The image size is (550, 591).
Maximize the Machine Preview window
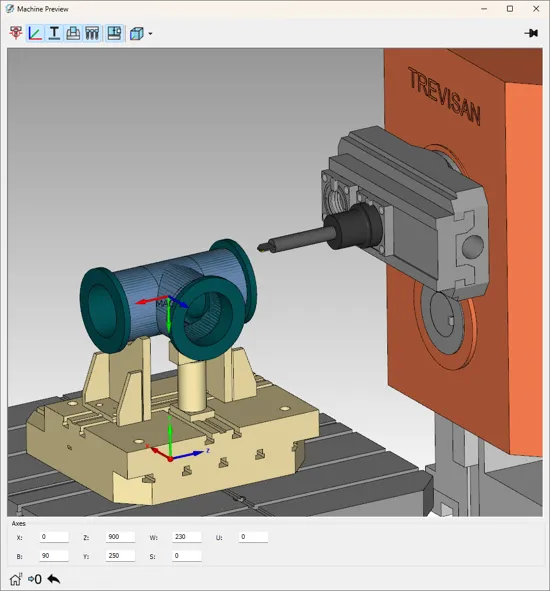click(510, 9)
